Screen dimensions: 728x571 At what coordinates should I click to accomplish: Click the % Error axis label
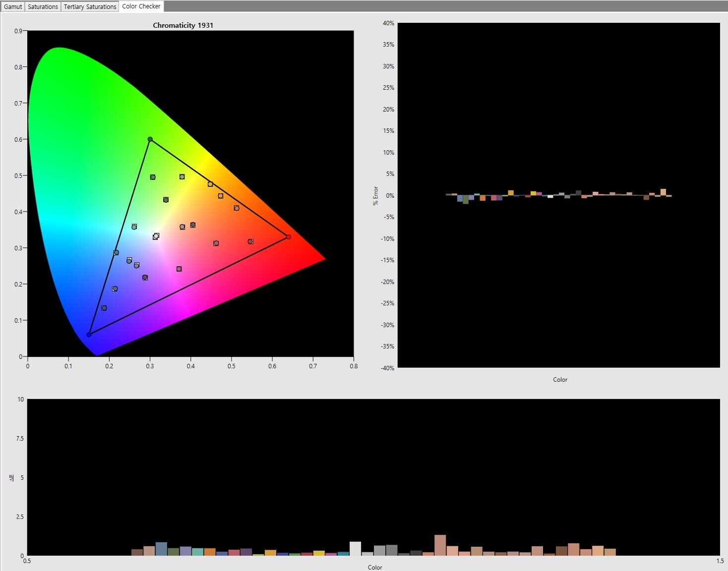pyautogui.click(x=375, y=196)
